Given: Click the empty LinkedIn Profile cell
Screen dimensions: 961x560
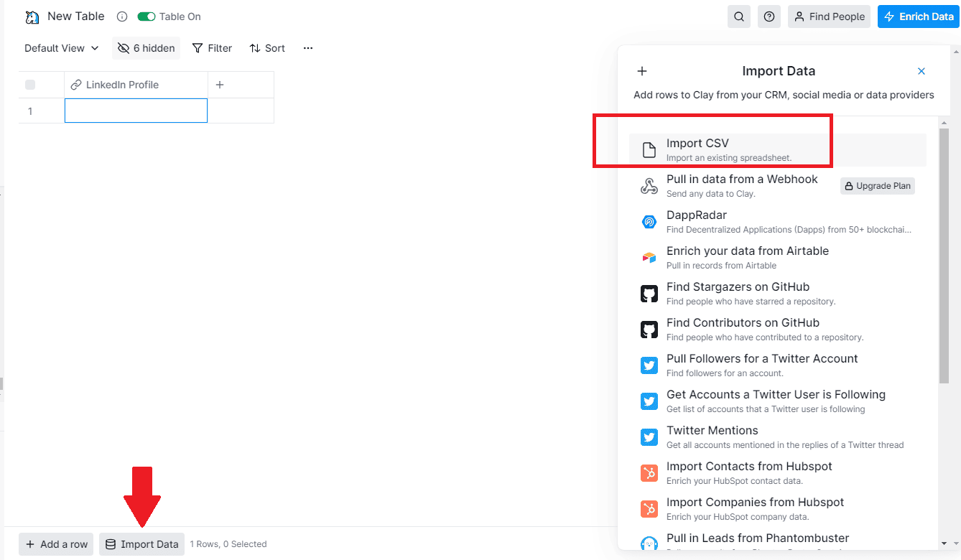Looking at the screenshot, I should tap(136, 111).
